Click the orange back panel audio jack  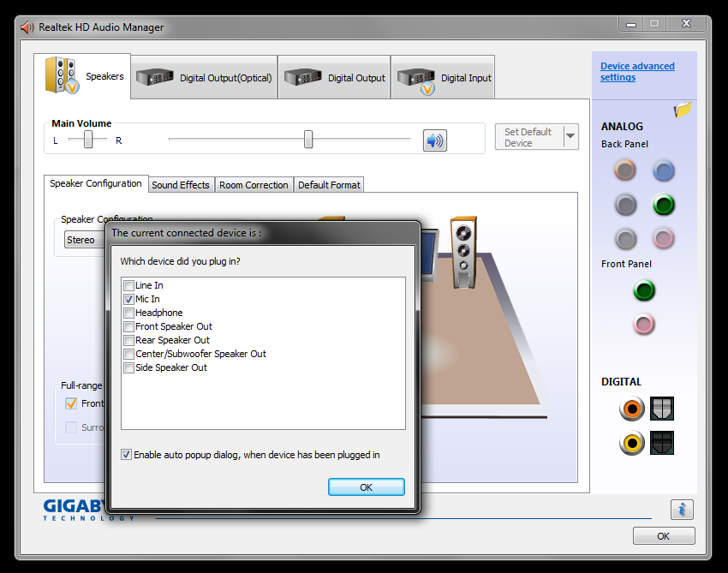625,170
